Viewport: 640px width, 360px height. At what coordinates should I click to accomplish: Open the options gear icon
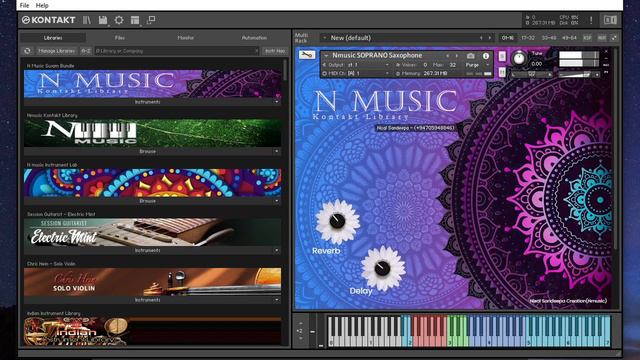click(119, 20)
